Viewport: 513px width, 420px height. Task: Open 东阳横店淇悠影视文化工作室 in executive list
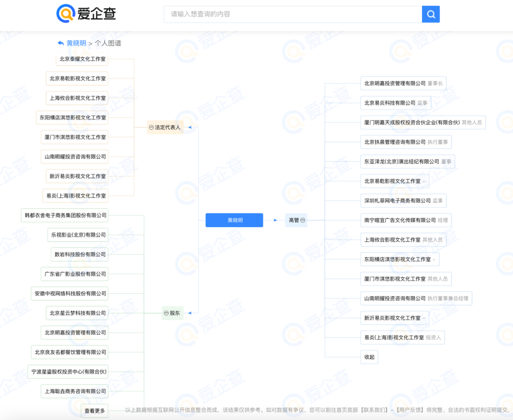pyautogui.click(x=400, y=260)
